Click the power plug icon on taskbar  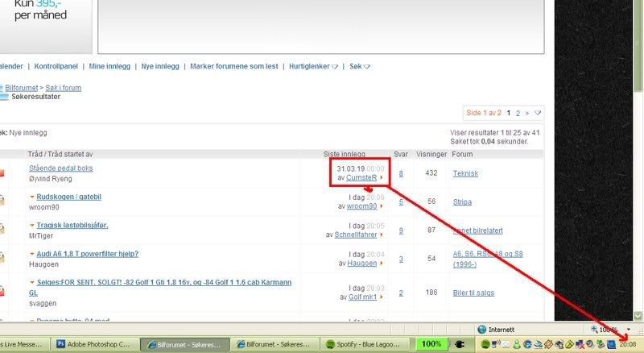click(x=460, y=344)
